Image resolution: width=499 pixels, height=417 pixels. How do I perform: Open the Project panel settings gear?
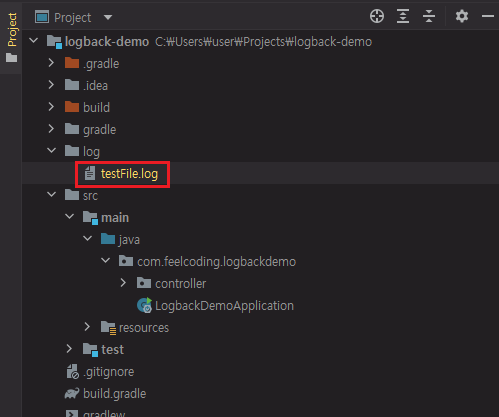pyautogui.click(x=462, y=16)
